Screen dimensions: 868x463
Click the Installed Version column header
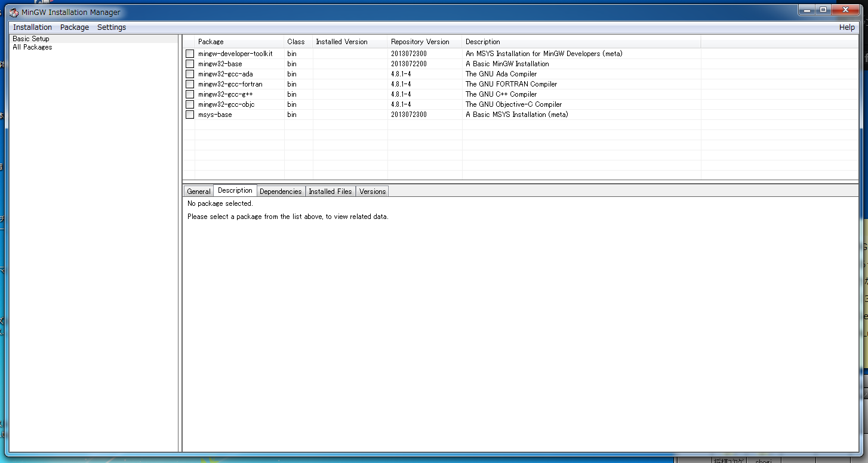click(350, 42)
